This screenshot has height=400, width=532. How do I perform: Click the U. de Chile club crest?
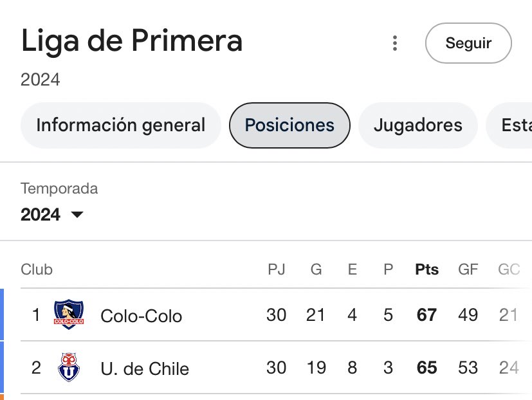click(69, 367)
